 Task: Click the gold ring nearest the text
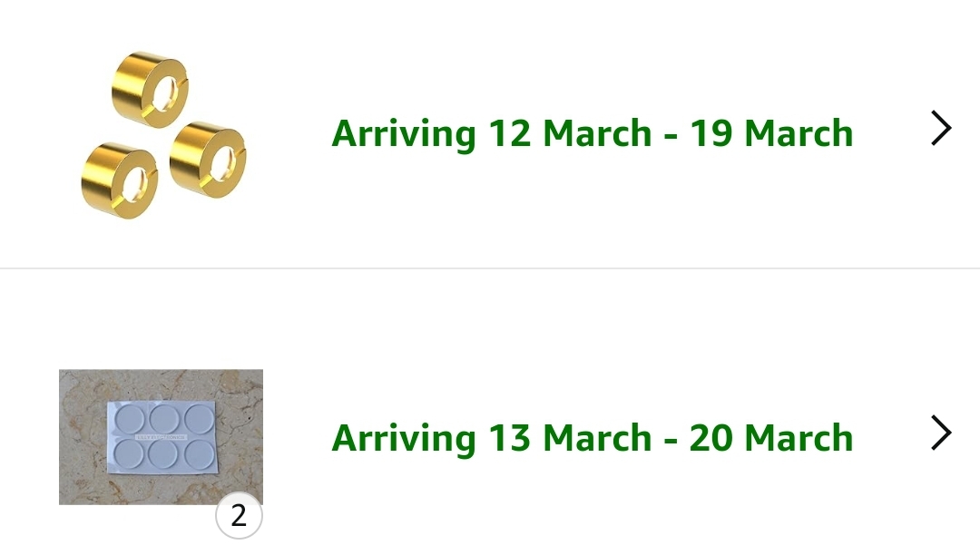(208, 160)
